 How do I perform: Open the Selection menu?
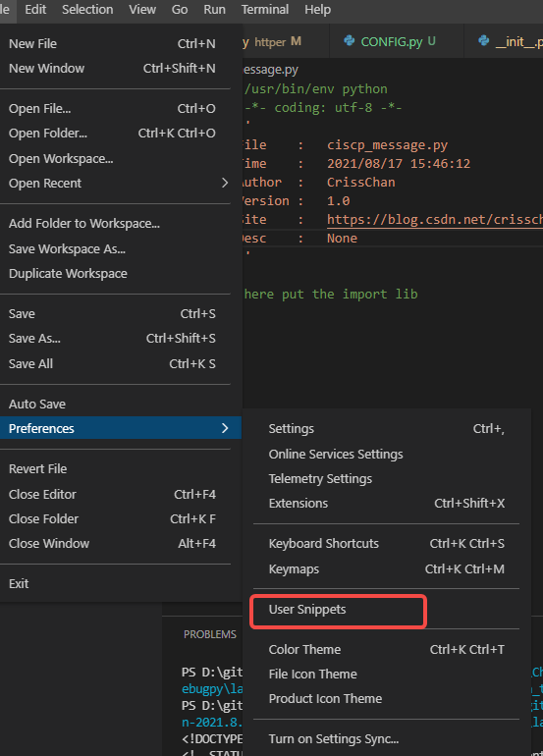[87, 9]
